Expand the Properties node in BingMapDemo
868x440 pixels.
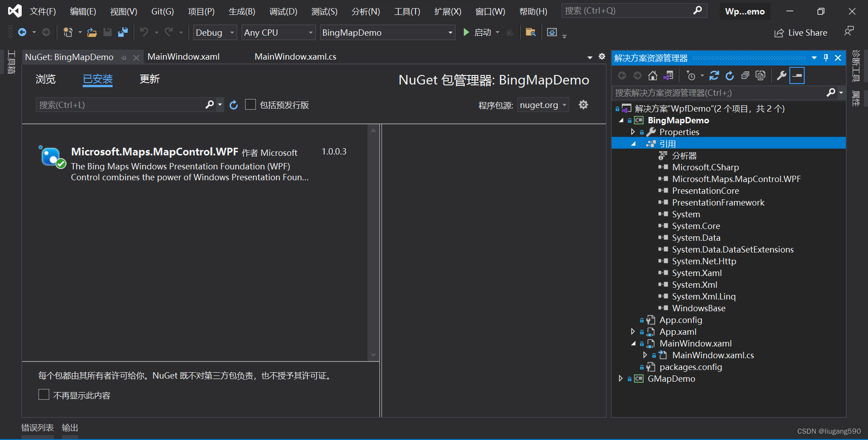pyautogui.click(x=633, y=132)
